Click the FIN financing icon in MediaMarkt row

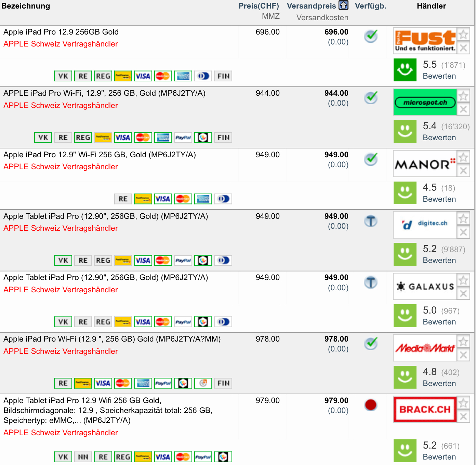(223, 383)
